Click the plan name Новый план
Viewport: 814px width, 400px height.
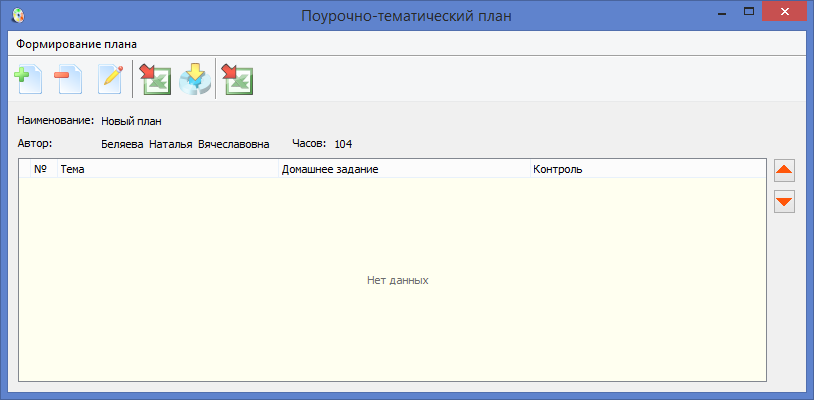[131, 121]
